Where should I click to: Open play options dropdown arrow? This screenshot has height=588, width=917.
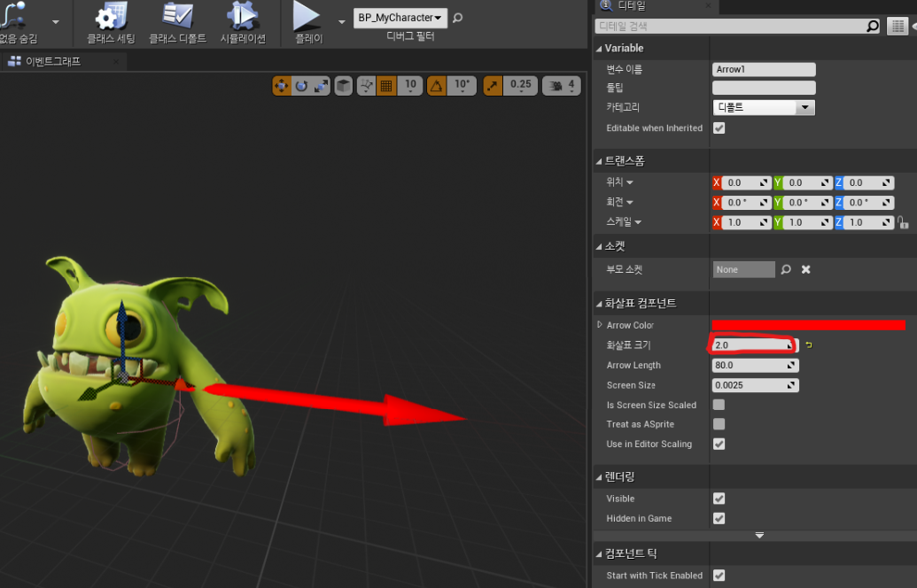tap(341, 22)
